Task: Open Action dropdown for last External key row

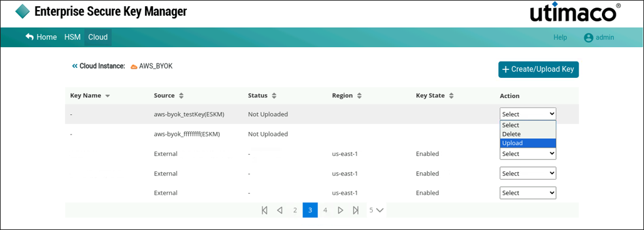Action: click(x=528, y=192)
